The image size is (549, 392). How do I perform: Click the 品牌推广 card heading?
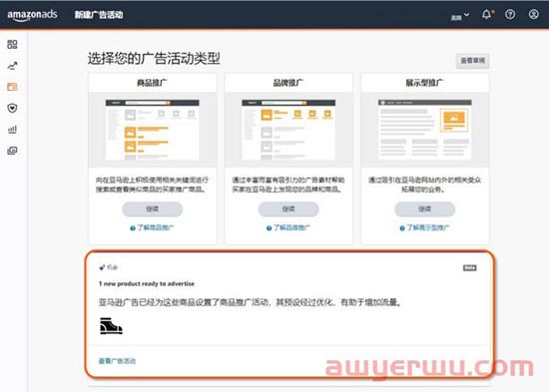pyautogui.click(x=288, y=83)
